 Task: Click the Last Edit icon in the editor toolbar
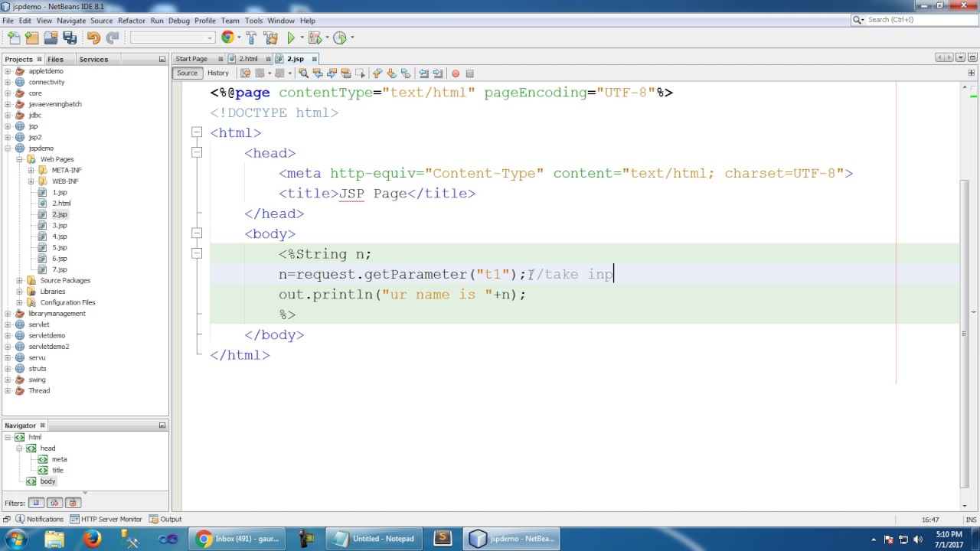coord(245,73)
